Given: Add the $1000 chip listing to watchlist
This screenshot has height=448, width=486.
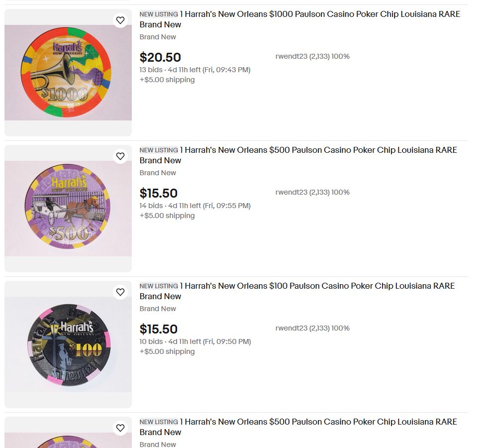Looking at the screenshot, I should point(120,20).
